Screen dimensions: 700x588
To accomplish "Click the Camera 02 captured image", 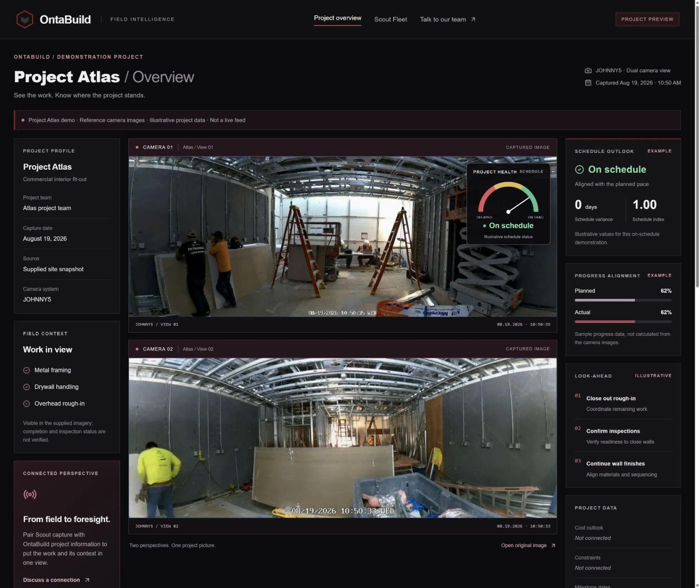I will point(342,438).
